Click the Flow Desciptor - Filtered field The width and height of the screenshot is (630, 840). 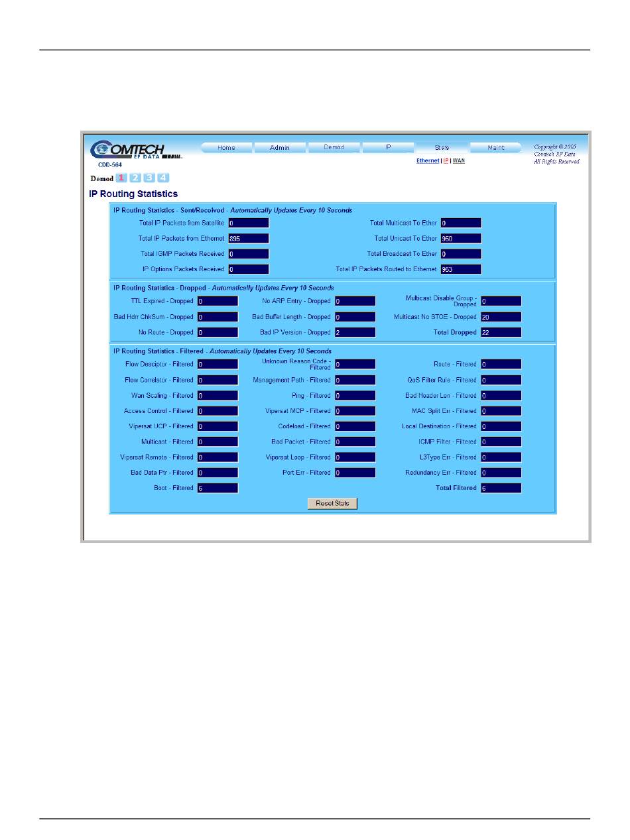point(218,364)
